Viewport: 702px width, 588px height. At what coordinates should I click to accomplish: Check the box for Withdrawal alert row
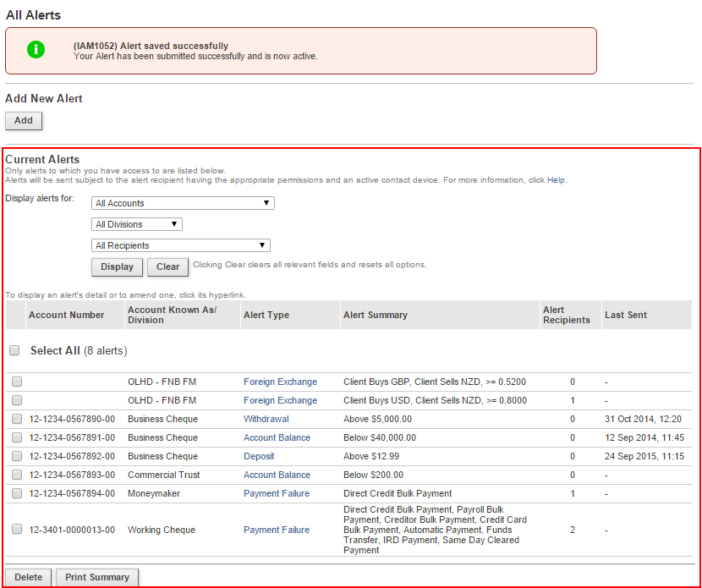(x=17, y=420)
